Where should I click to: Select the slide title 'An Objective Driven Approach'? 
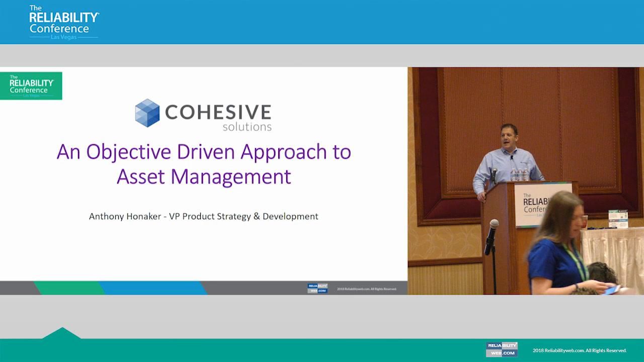(203, 151)
